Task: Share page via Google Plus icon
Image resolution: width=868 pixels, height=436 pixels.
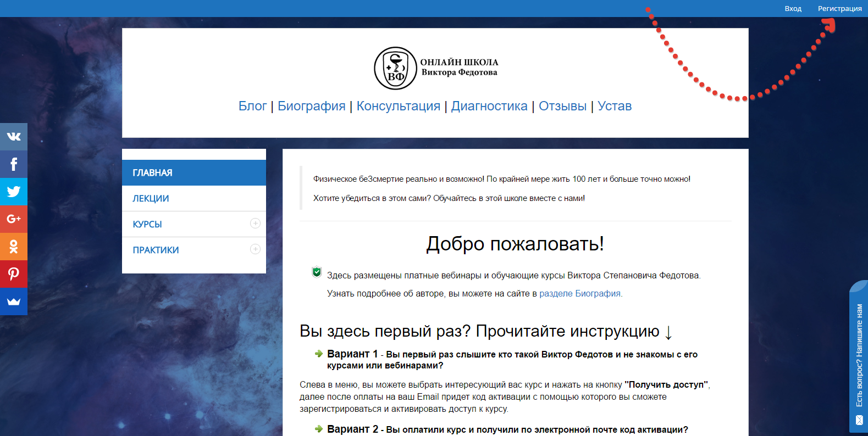Action: pos(14,219)
